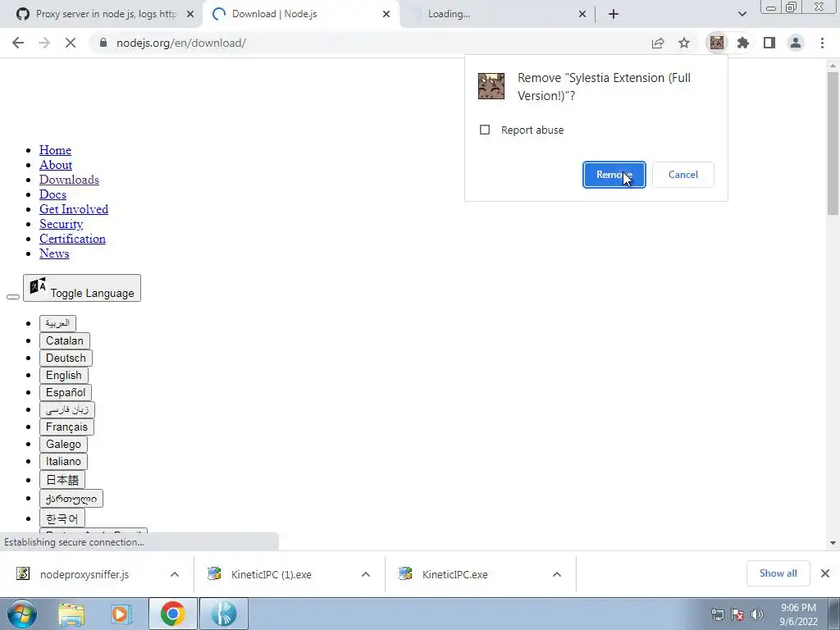Open the side panel icon
Viewport: 840px width, 630px height.
[769, 43]
